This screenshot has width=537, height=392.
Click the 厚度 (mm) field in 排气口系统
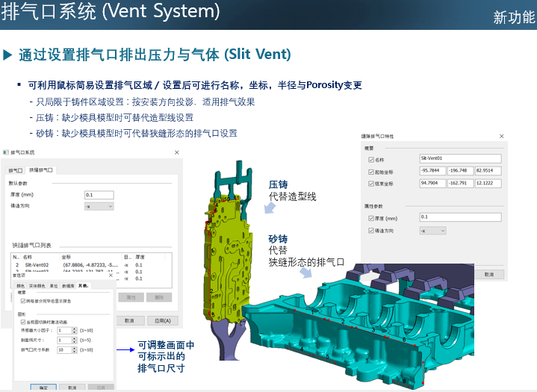[x=99, y=194]
